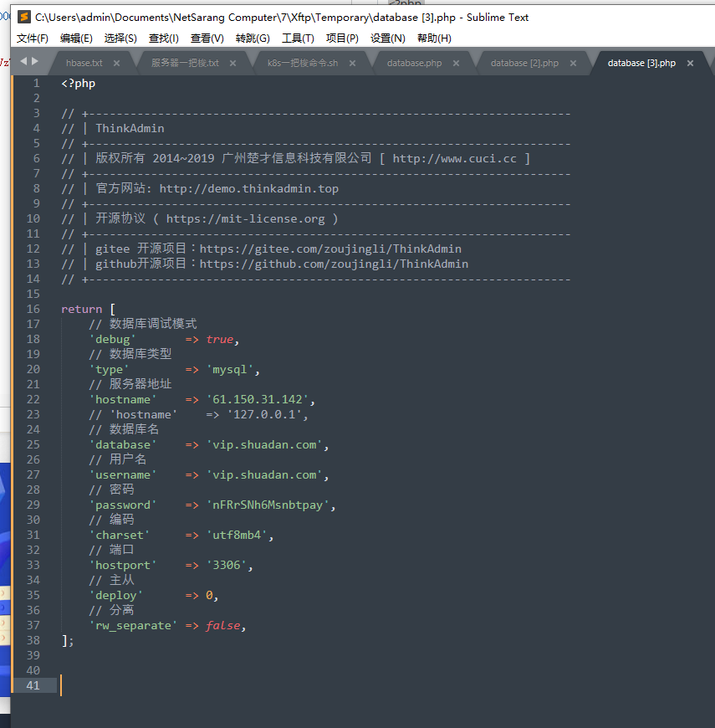Screen dimensions: 715x728
Task: Click the 'debug' key
Action: [x=112, y=340]
